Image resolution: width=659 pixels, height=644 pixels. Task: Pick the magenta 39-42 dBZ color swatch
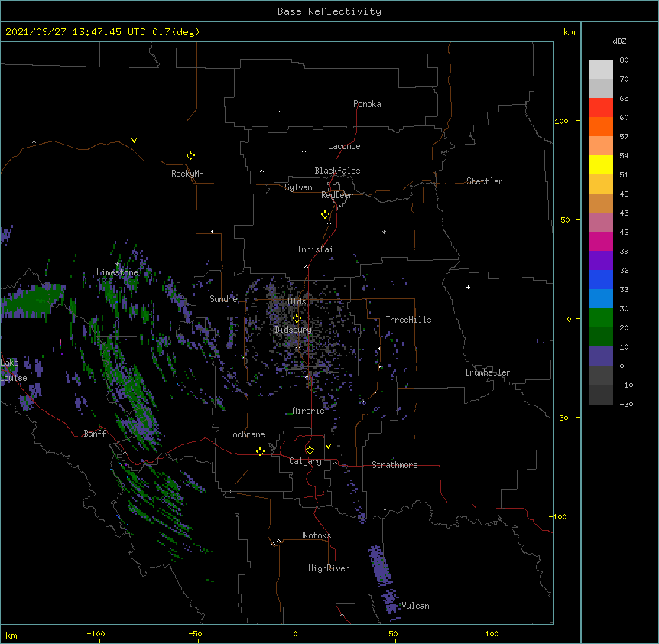(x=601, y=241)
